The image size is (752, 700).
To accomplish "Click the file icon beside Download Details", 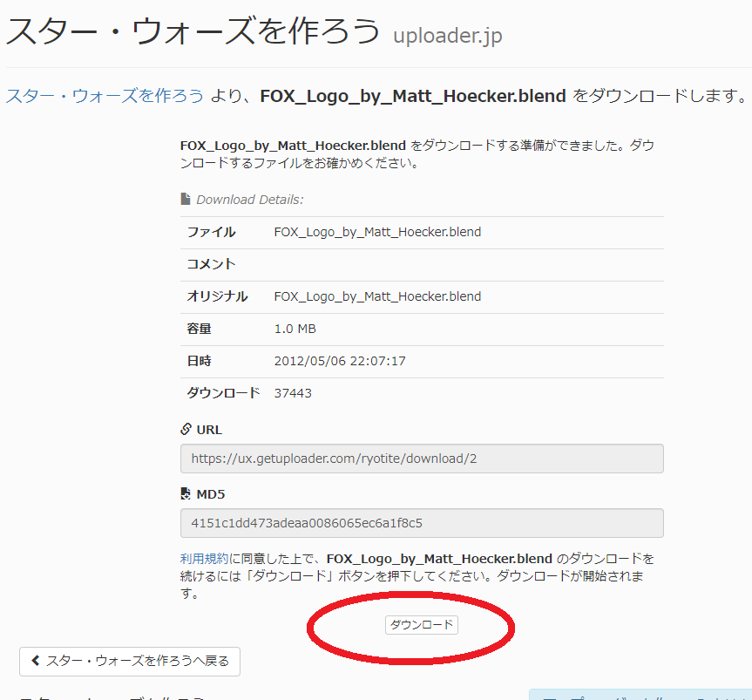I will click(186, 199).
